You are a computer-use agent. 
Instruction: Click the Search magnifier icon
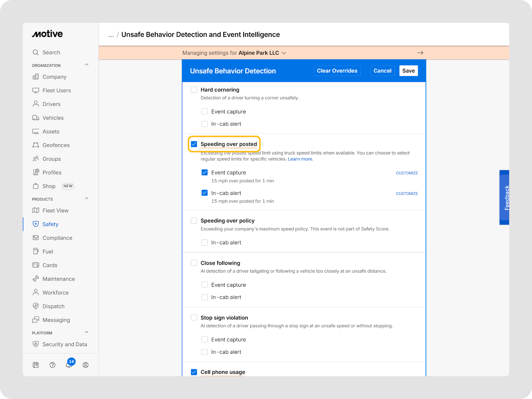click(36, 53)
